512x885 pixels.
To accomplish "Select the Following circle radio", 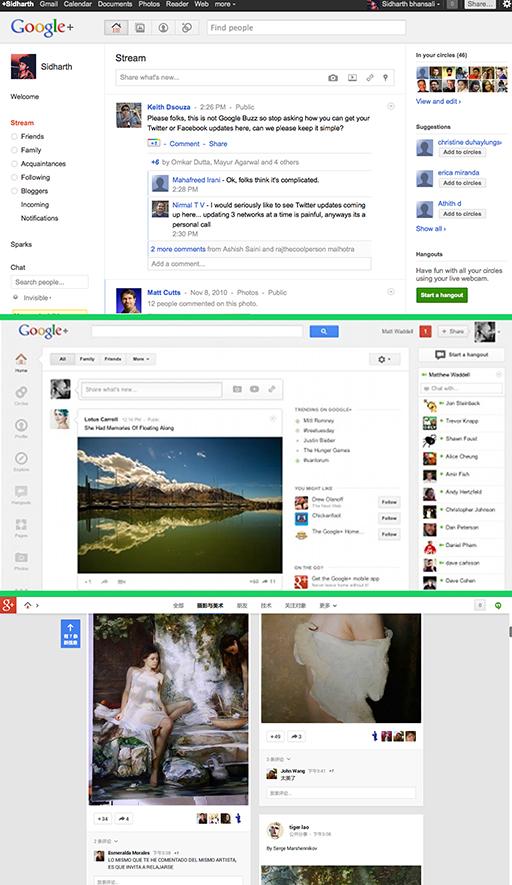I will tap(14, 177).
